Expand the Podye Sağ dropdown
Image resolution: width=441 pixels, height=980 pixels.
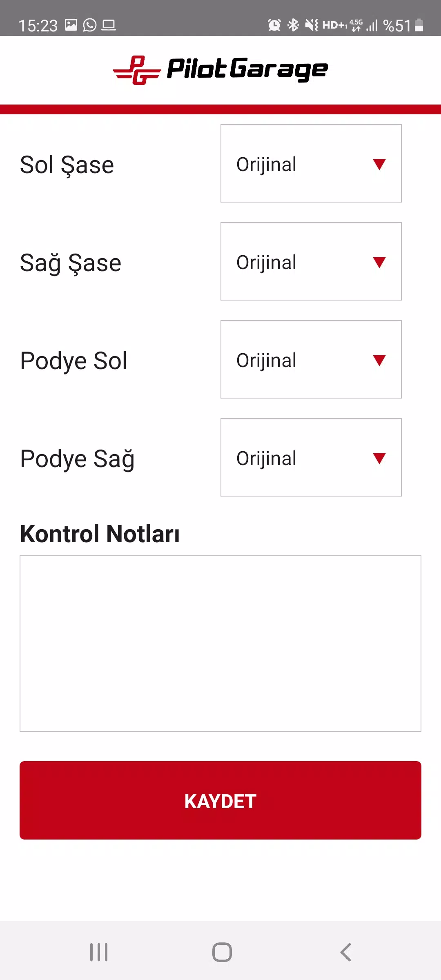click(x=311, y=458)
